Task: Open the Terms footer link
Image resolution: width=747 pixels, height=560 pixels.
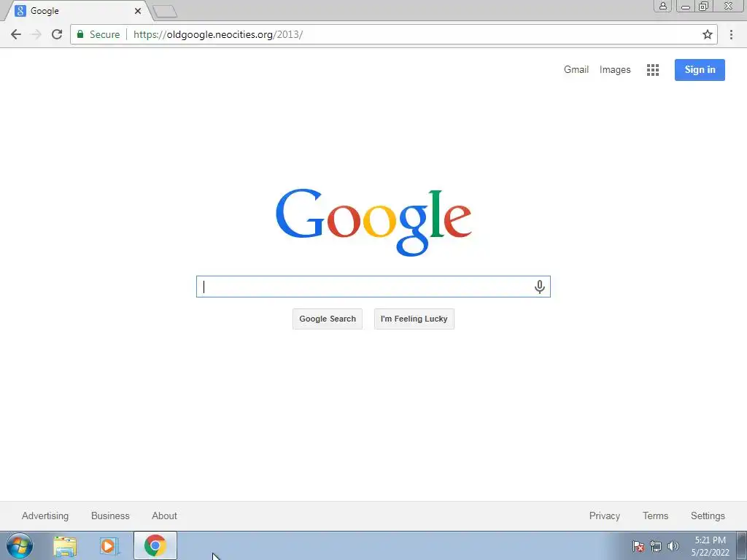Action: (x=655, y=516)
